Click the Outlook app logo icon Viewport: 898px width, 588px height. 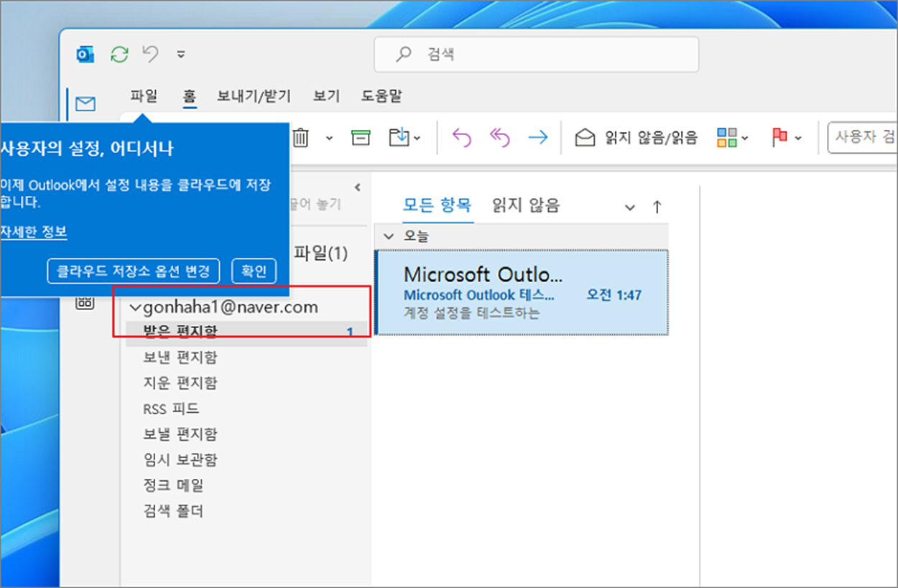(x=85, y=54)
